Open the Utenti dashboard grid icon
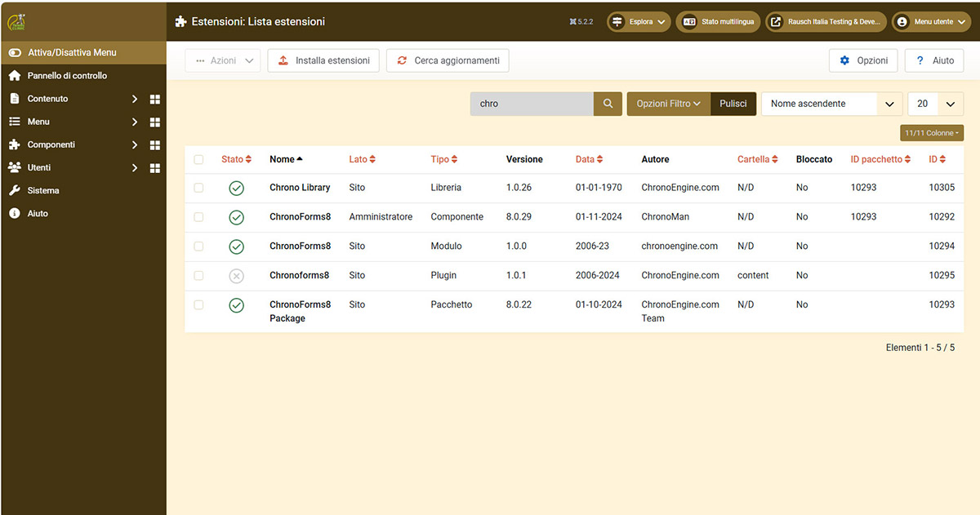 (x=155, y=168)
